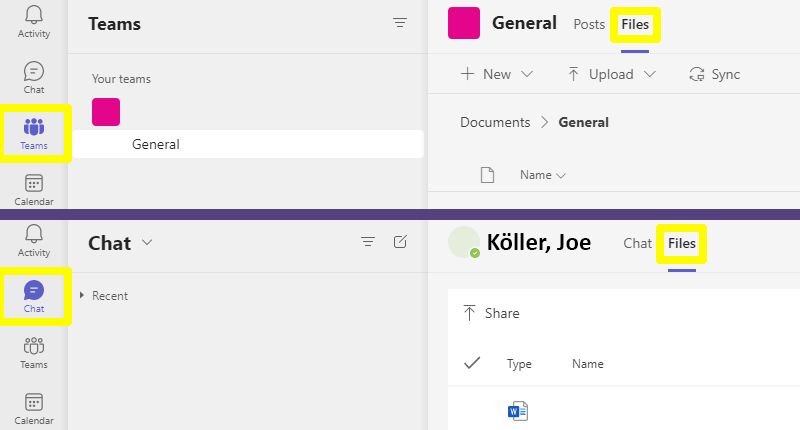Viewport: 800px width, 430px height.
Task: Click General in the breadcrumb path
Action: point(583,122)
